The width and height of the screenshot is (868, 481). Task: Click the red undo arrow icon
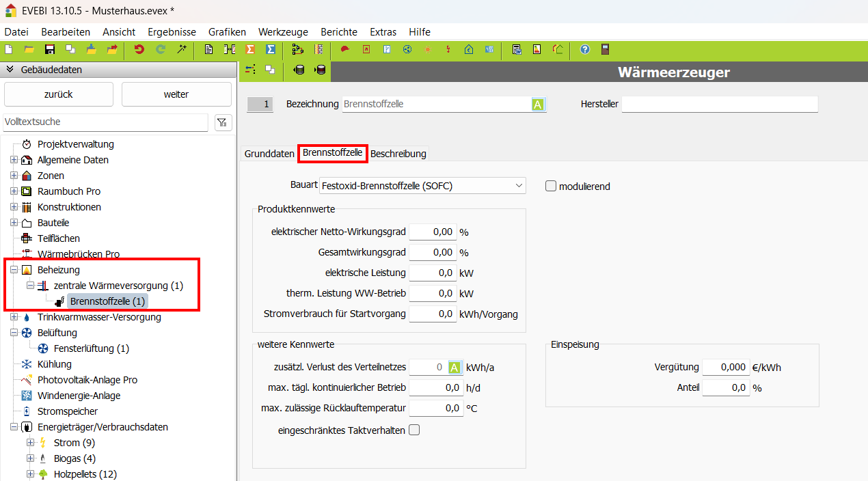tap(139, 49)
